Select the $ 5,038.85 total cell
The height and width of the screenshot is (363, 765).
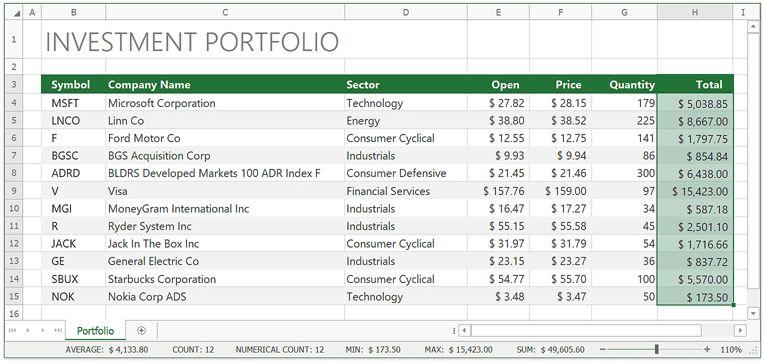tap(695, 103)
